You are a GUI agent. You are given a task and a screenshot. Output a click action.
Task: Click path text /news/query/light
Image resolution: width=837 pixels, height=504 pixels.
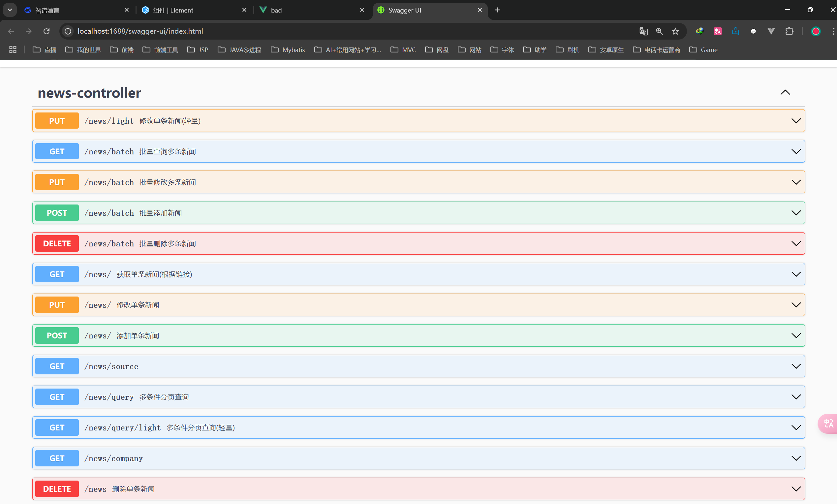coord(123,427)
